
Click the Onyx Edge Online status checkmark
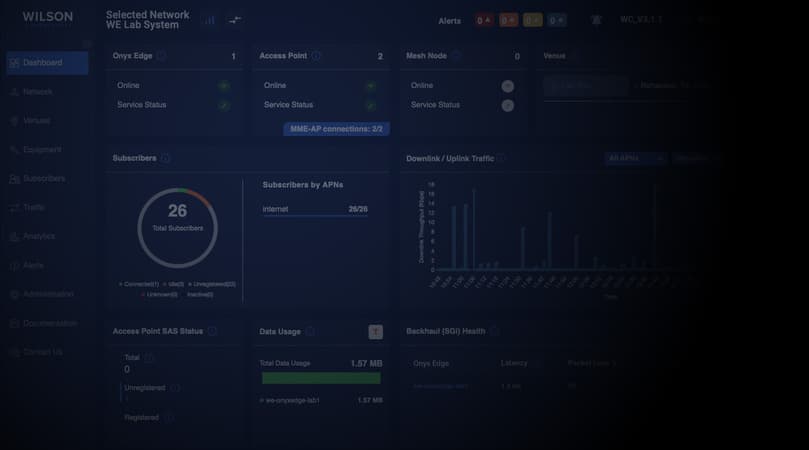(224, 86)
